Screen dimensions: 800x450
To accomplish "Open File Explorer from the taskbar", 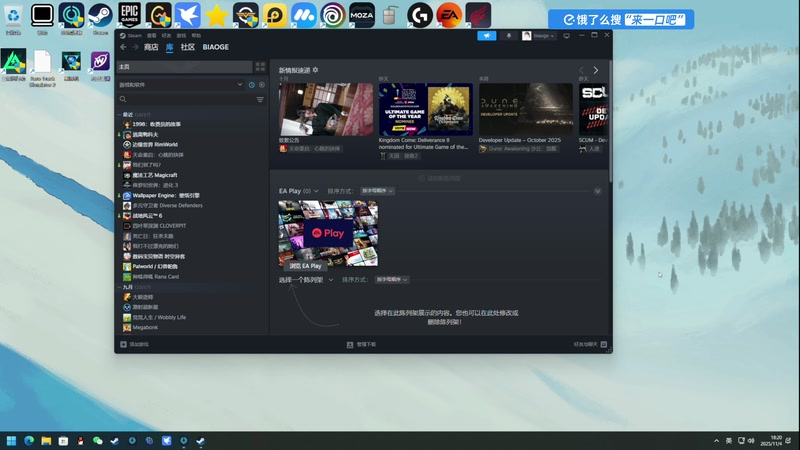I will [46, 441].
